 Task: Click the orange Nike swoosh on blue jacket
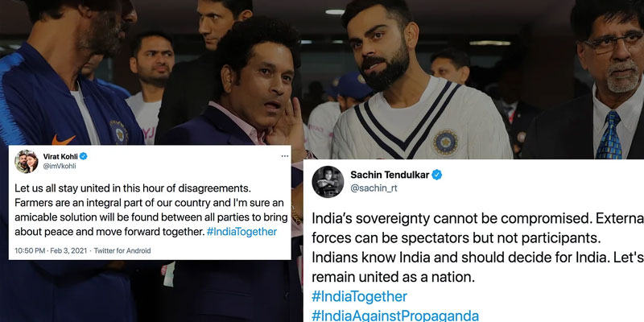(x=64, y=139)
